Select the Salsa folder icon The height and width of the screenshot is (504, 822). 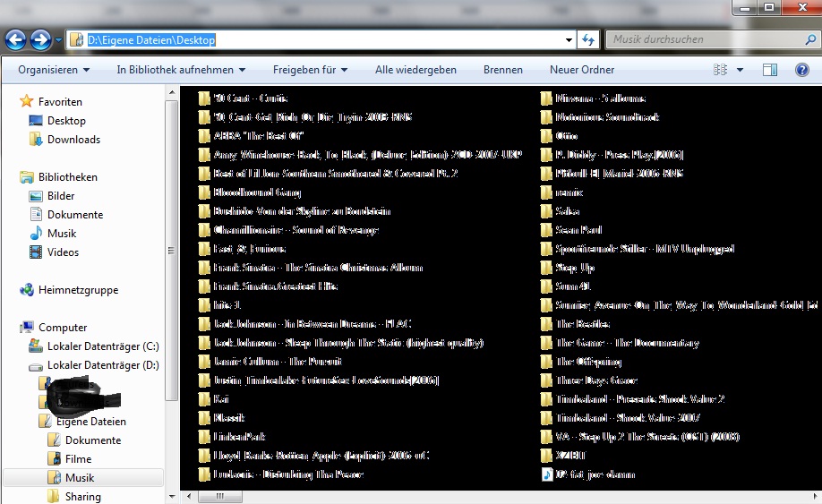pos(546,211)
